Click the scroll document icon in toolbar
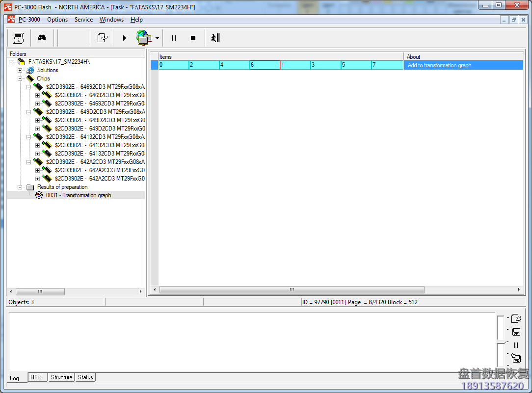 tap(19, 38)
